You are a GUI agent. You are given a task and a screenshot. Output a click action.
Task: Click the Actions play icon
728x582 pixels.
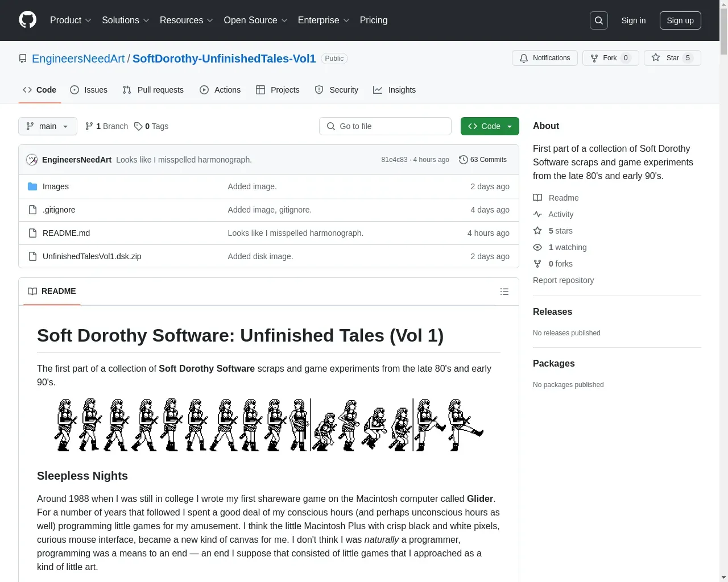(204, 90)
